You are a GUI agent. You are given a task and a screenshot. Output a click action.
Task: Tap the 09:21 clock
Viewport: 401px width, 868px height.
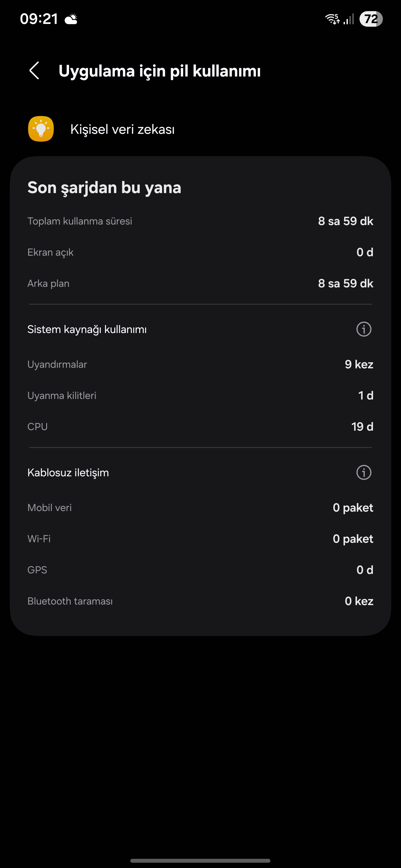39,19
